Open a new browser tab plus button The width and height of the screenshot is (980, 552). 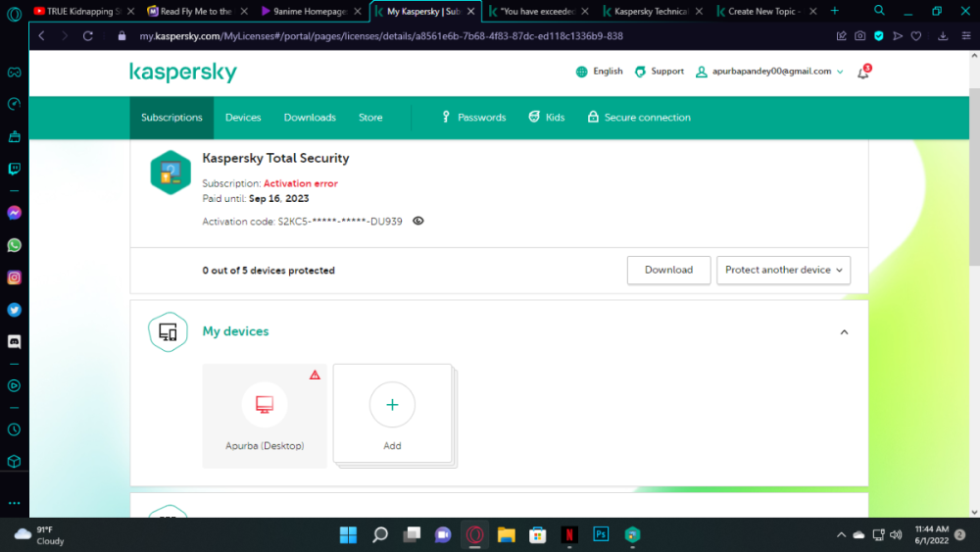834,11
